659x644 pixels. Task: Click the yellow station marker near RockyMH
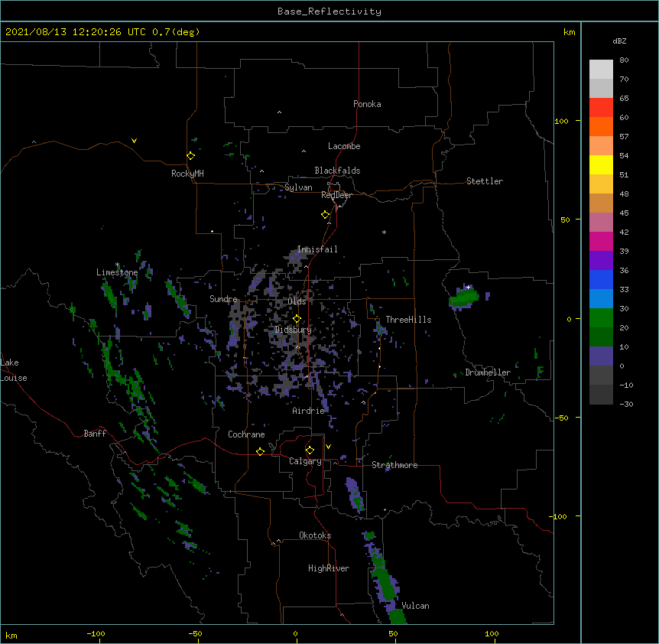(190, 156)
